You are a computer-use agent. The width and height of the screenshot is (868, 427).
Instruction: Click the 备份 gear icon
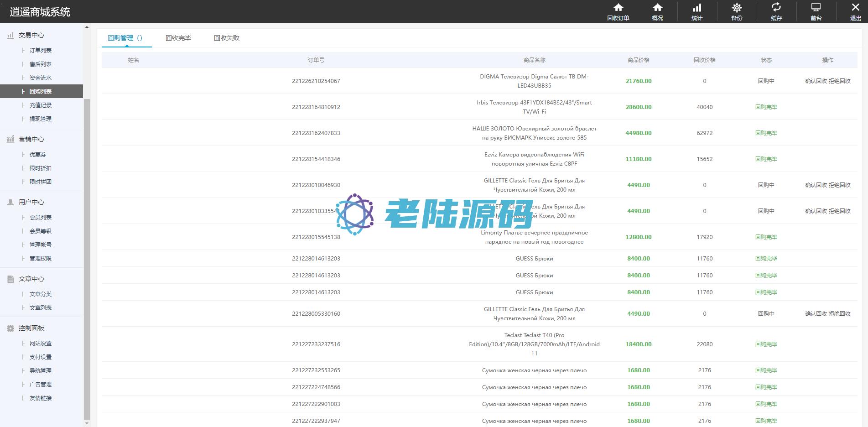pyautogui.click(x=737, y=8)
